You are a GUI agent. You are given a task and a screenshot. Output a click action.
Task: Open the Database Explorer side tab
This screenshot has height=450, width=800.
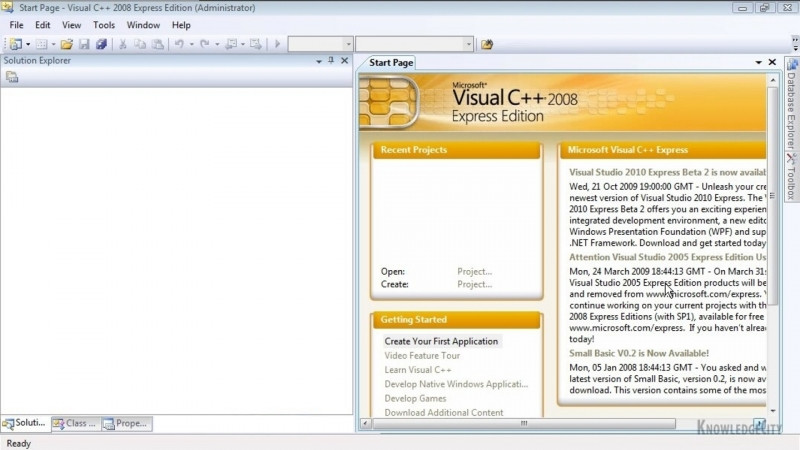791,104
